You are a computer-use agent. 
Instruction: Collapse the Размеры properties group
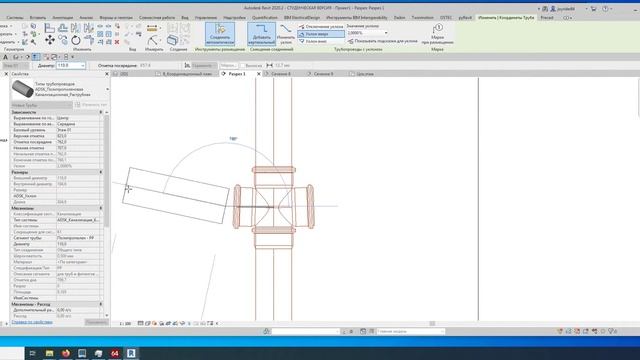coord(101,172)
